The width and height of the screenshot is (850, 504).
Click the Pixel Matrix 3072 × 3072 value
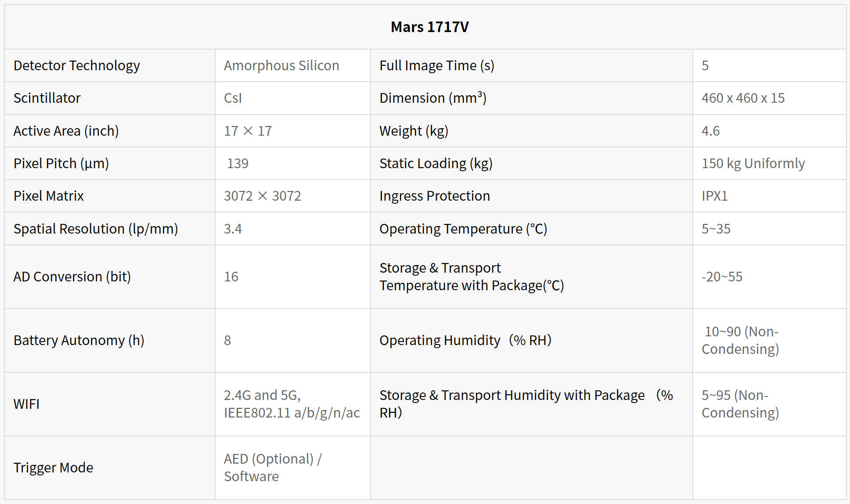point(262,196)
